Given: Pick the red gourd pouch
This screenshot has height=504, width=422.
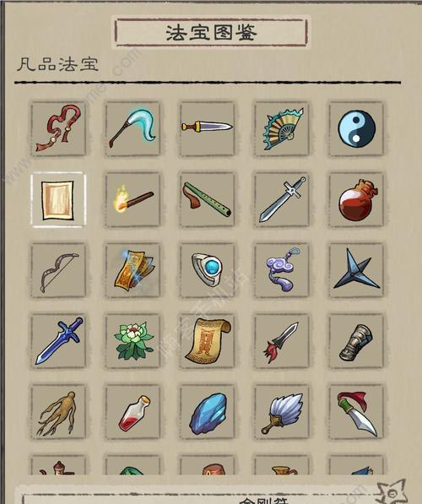Looking at the screenshot, I should (356, 199).
